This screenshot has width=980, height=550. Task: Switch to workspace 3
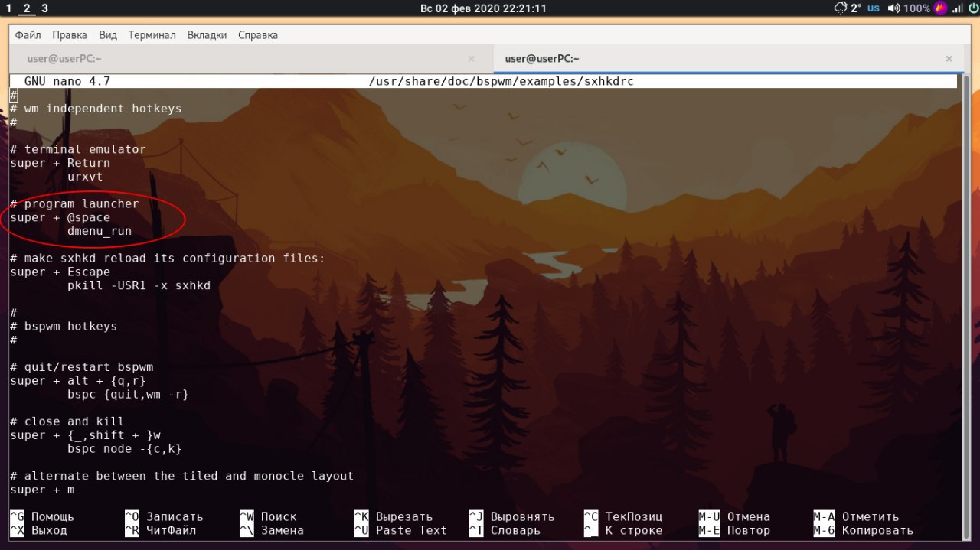pyautogui.click(x=44, y=8)
